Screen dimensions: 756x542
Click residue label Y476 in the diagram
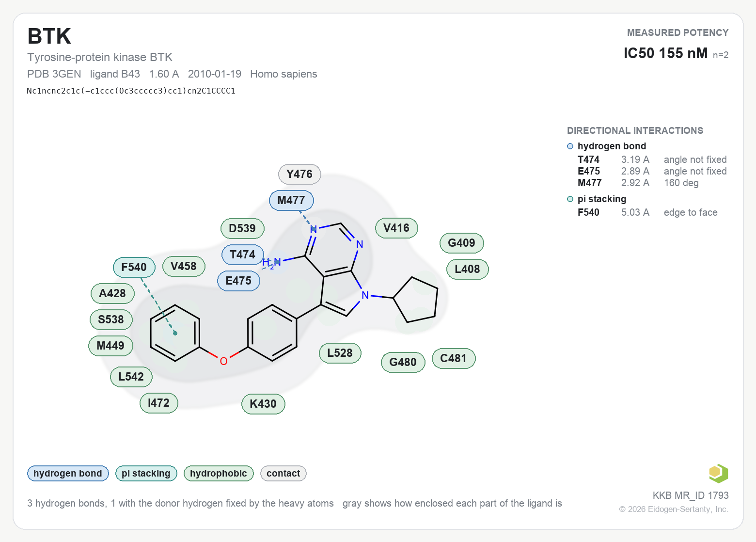coord(299,175)
